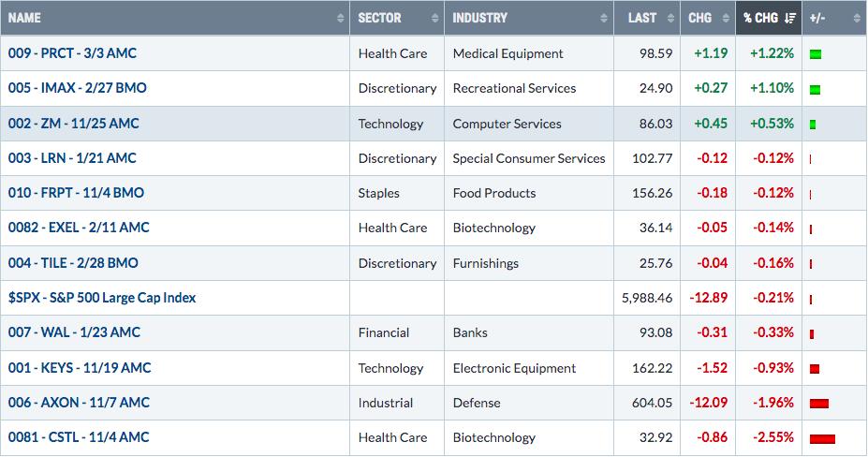Click the SECTOR column header label
This screenshot has height=457, width=868.
[379, 19]
